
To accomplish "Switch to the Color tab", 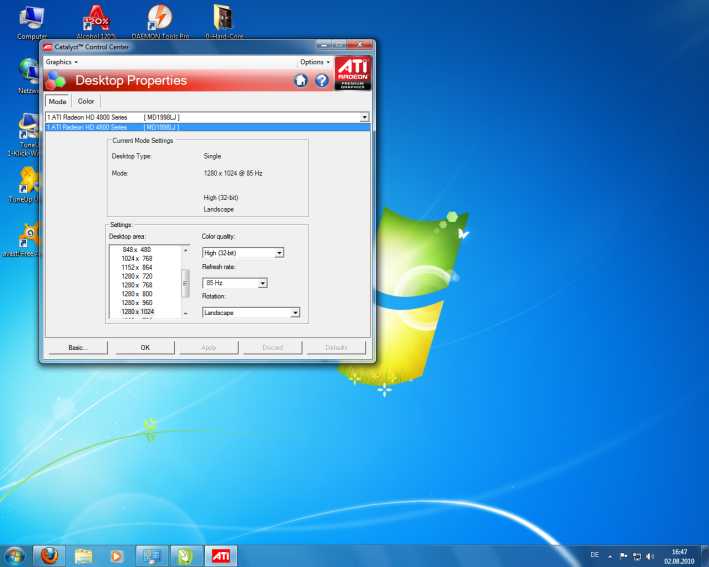I will [86, 101].
